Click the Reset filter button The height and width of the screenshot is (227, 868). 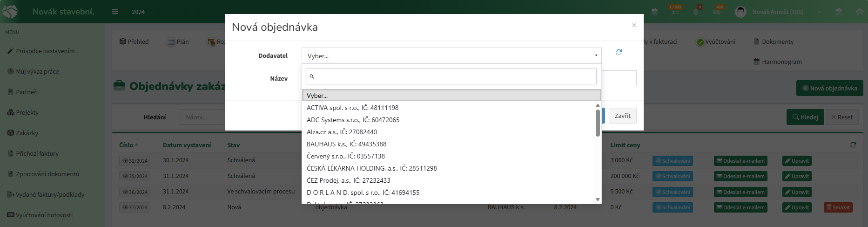842,117
